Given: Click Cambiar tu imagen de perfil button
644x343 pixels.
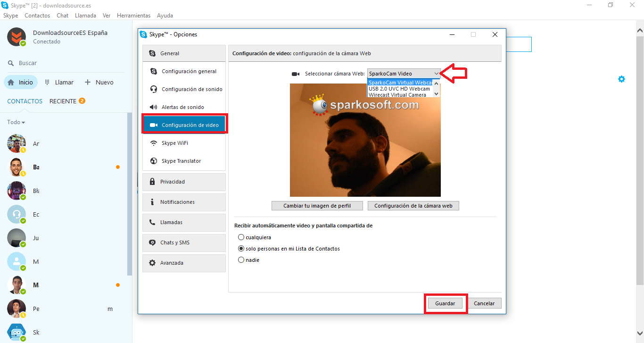Looking at the screenshot, I should coord(317,206).
